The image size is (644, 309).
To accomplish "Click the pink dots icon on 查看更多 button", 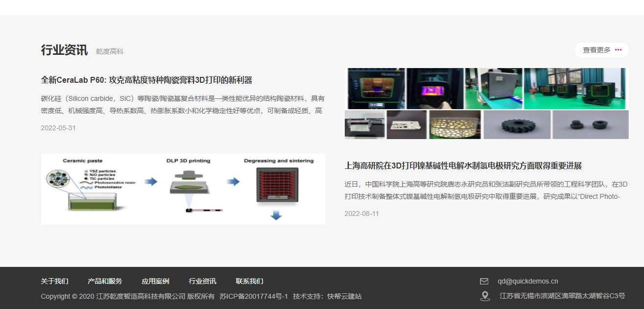I will tap(618, 49).
